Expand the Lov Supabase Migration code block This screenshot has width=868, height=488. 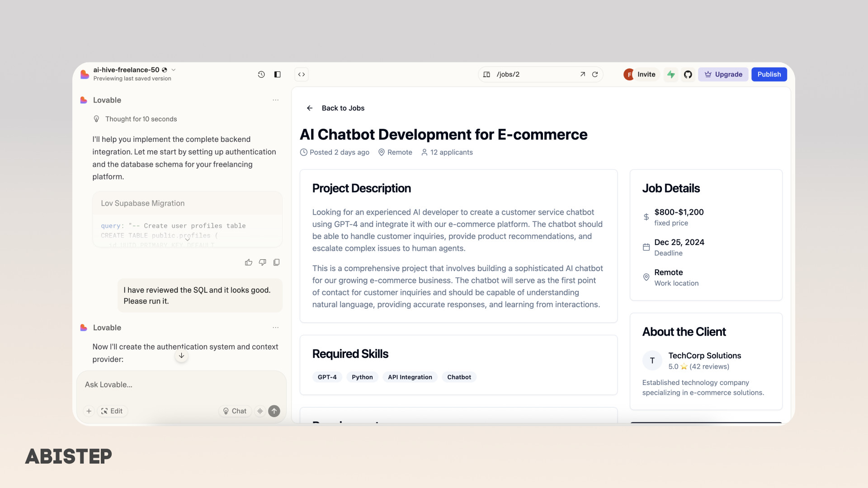click(187, 239)
